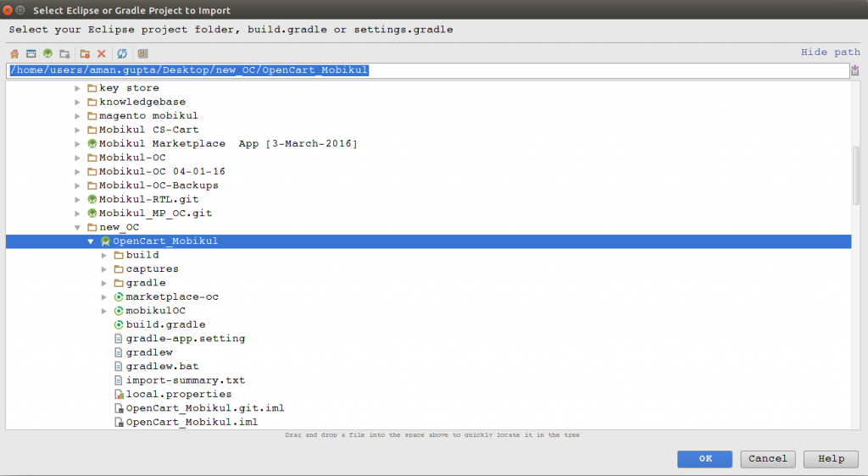Collapse the OpenCart_Mobikul project node
868x476 pixels.
[90, 241]
